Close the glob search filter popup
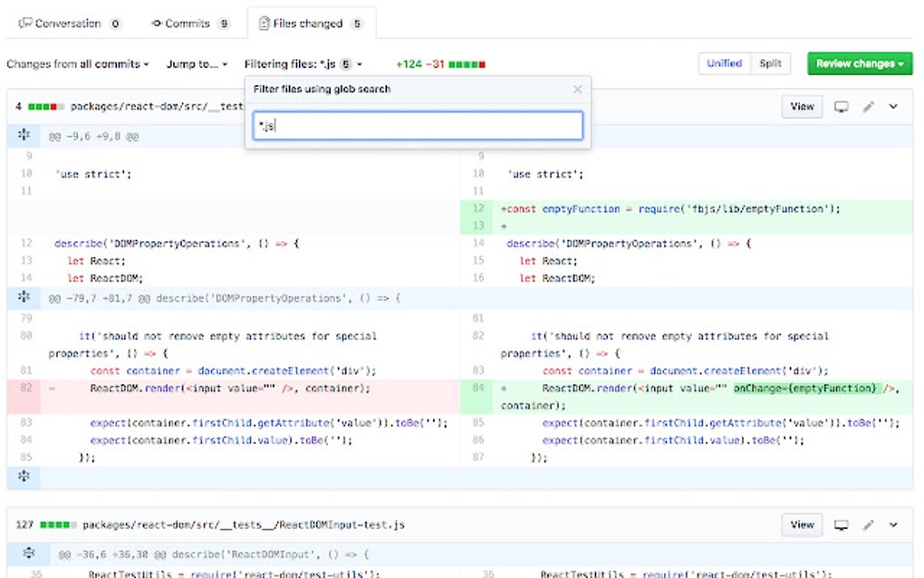This screenshot has width=924, height=578. coord(578,89)
